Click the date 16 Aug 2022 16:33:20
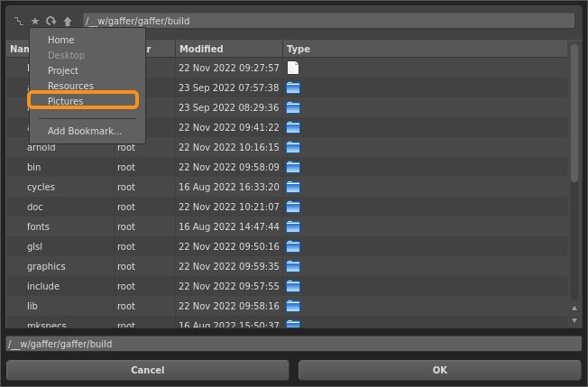This screenshot has height=387, width=588. pos(229,187)
